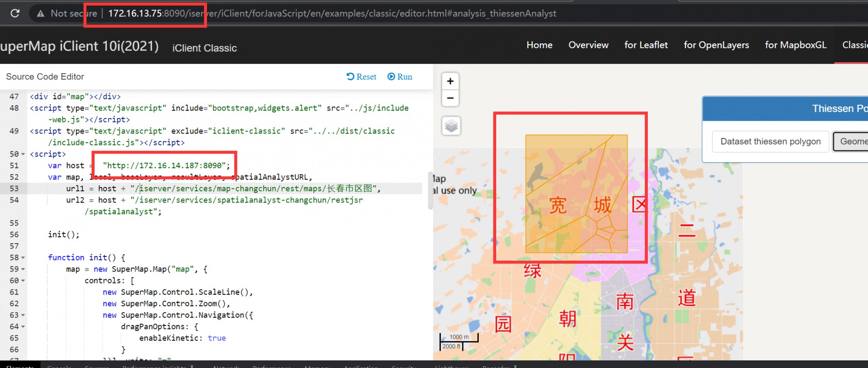The height and width of the screenshot is (368, 868).
Task: Go to the for Leaflet page
Action: tap(646, 45)
